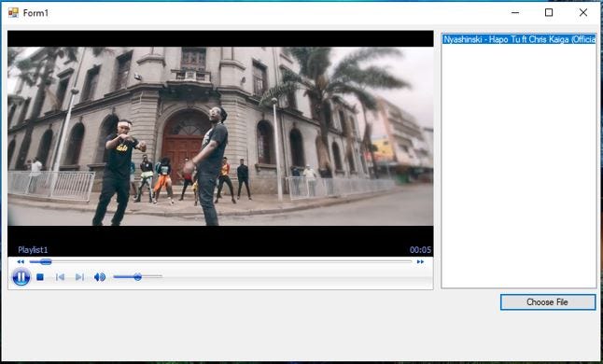Stop the video playback
Image resolution: width=603 pixels, height=364 pixels.
click(x=40, y=277)
